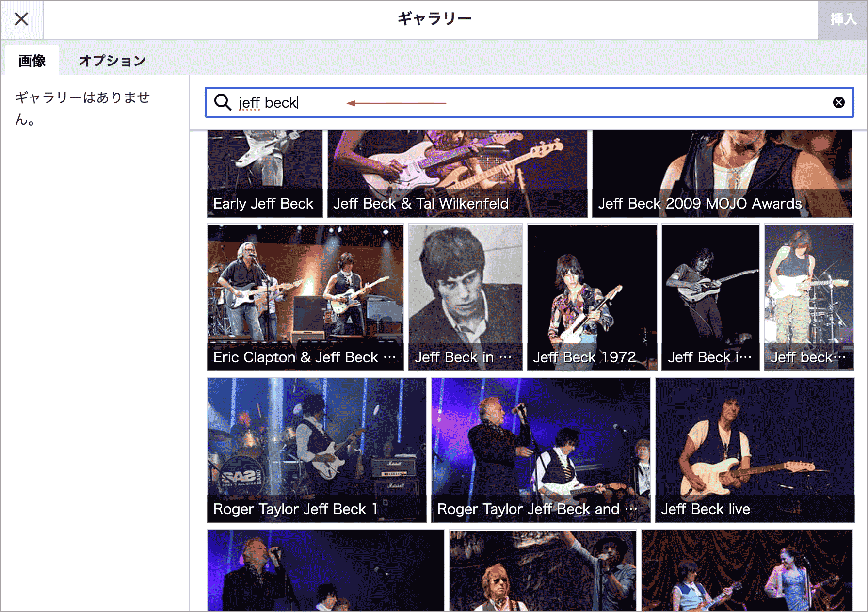Select the camouflage pants Jeff beck photo
This screenshot has height=612, width=868.
[x=809, y=297]
